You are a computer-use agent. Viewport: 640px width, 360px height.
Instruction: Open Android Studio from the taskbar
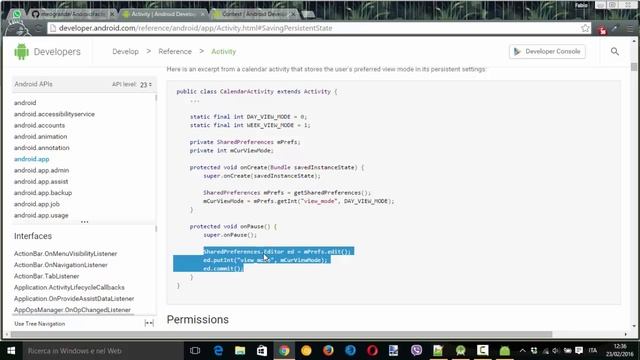tap(460, 351)
